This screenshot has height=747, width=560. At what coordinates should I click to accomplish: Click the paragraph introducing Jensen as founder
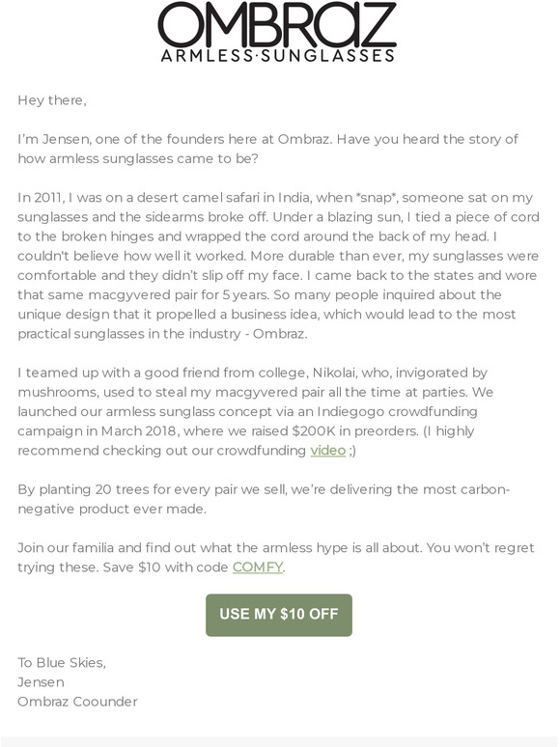tap(267, 149)
